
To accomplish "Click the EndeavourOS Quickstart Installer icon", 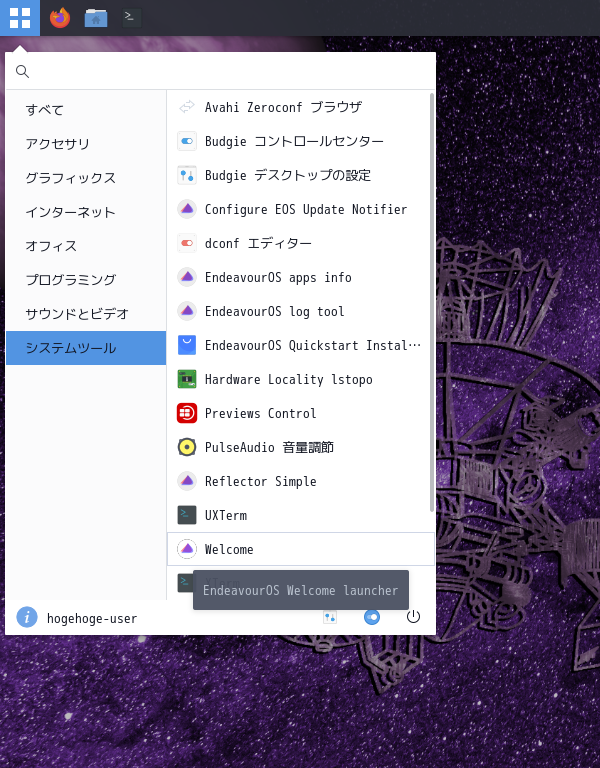I will click(x=187, y=345).
